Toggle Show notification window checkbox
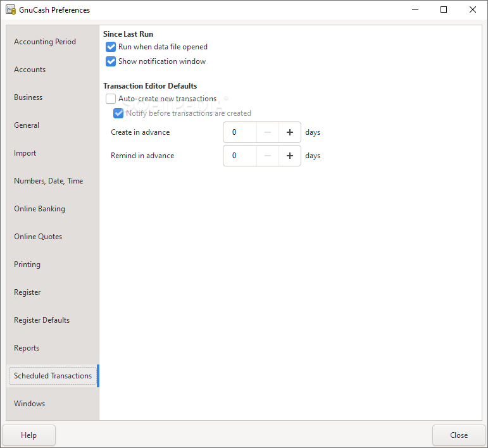 tap(111, 61)
